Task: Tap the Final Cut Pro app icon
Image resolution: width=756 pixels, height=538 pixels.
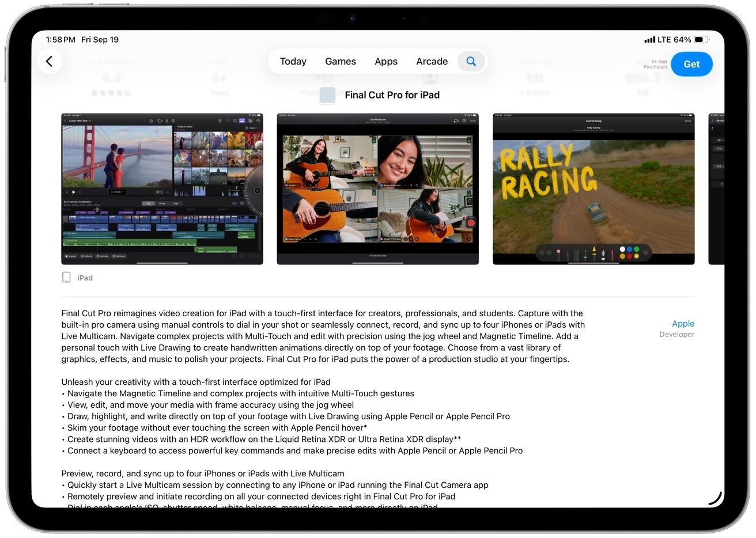Action: 327,95
